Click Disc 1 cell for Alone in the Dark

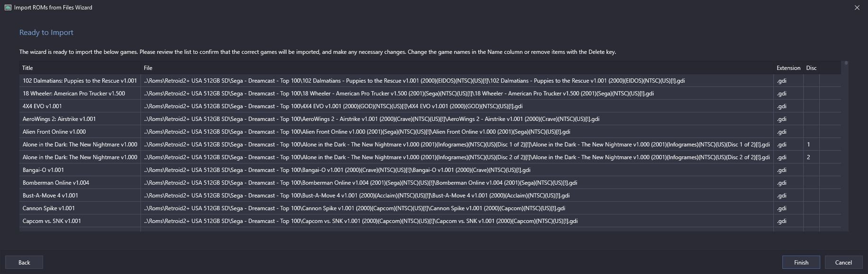point(811,145)
